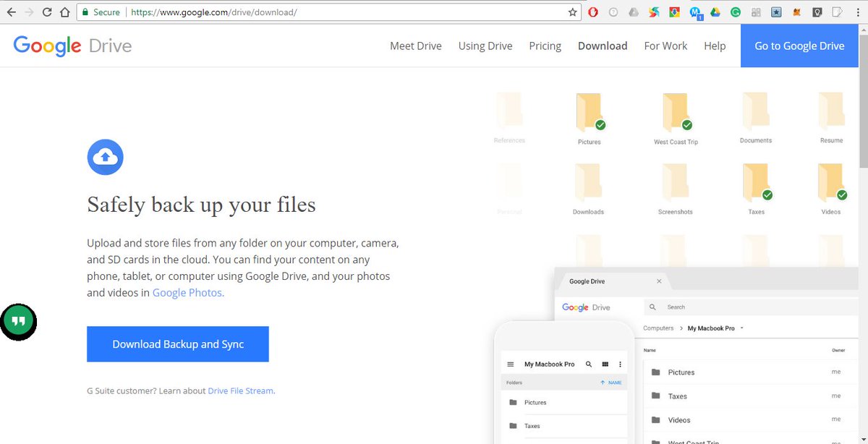Viewport: 868px width, 444px height.
Task: Open the browser home page
Action: (65, 12)
